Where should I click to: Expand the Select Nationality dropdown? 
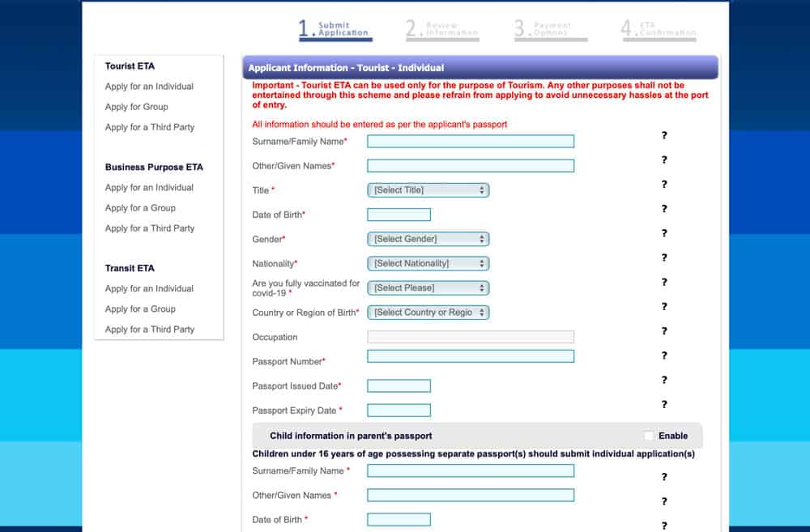coord(428,263)
